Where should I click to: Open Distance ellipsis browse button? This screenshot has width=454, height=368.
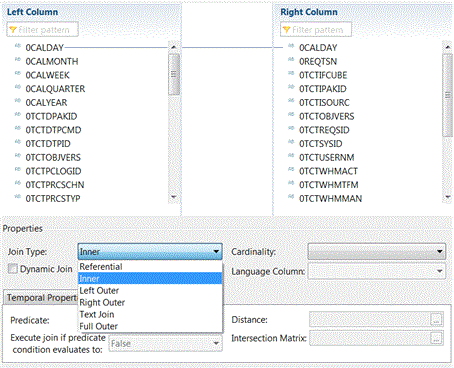(x=436, y=319)
